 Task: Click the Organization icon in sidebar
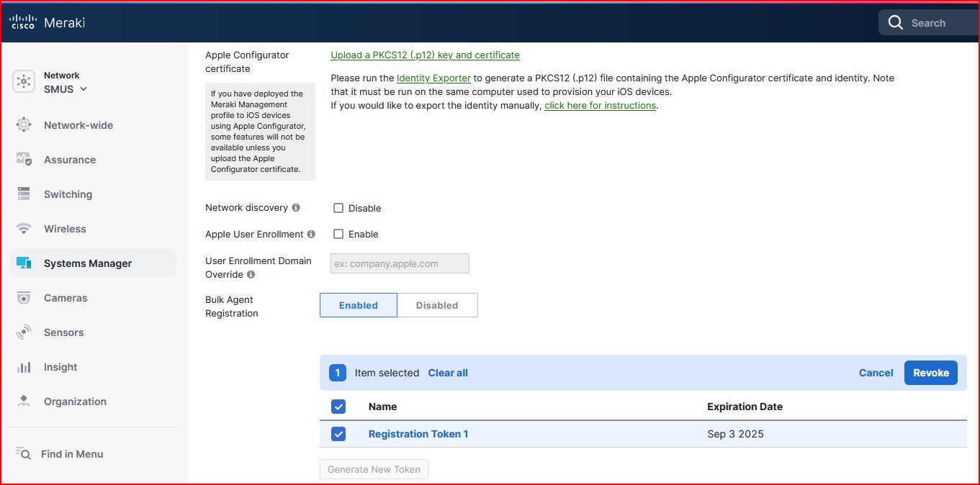[x=24, y=402]
